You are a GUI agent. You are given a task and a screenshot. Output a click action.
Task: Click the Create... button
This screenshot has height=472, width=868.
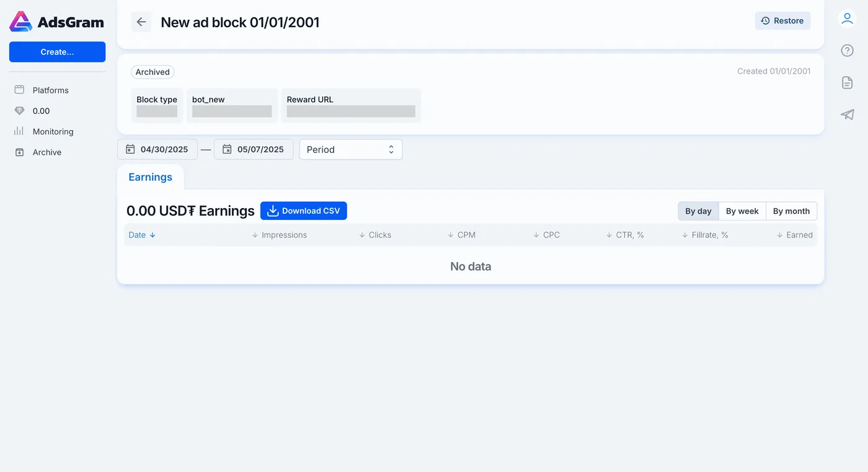click(x=57, y=52)
